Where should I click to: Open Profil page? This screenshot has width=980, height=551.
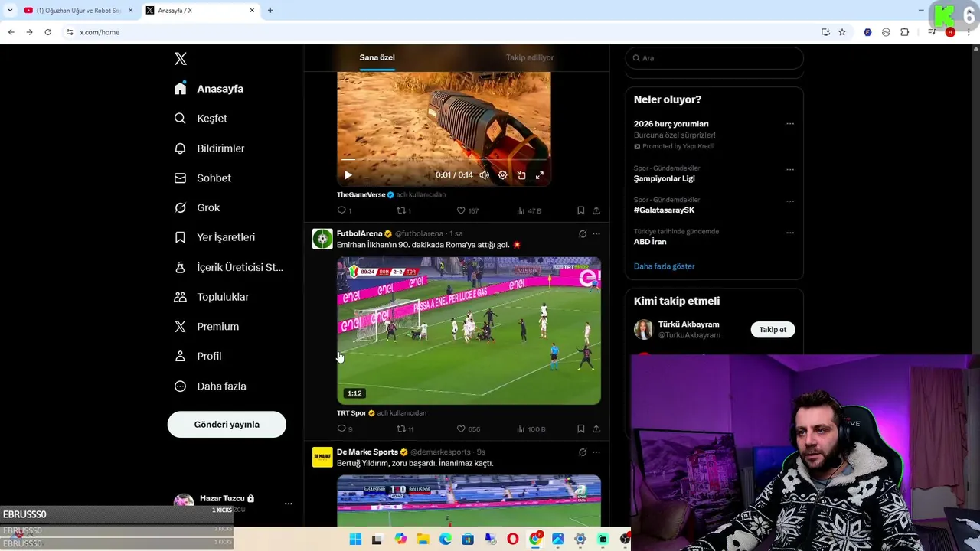pos(198,357)
